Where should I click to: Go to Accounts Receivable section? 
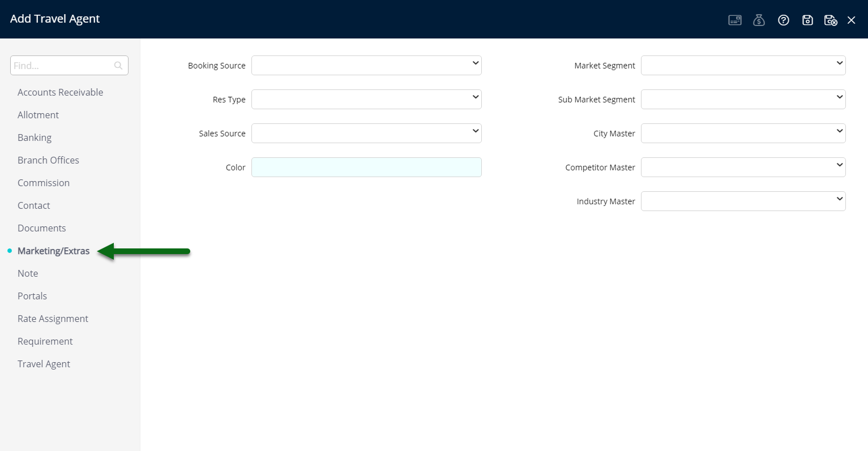coord(60,92)
